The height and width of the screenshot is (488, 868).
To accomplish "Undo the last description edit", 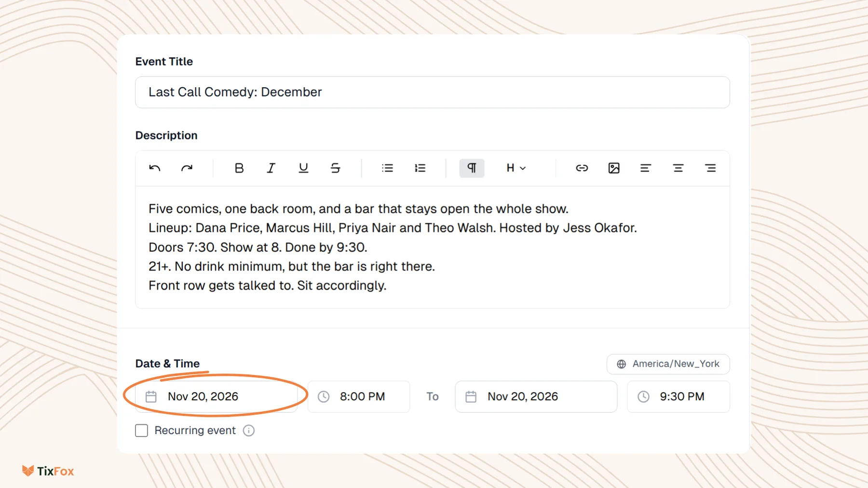I will coord(154,168).
